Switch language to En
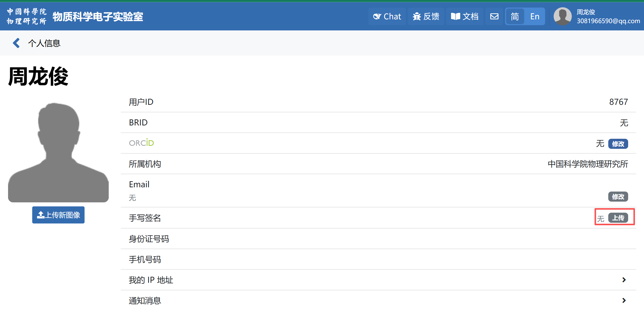Viewport: 644px width, 319px height. (535, 17)
